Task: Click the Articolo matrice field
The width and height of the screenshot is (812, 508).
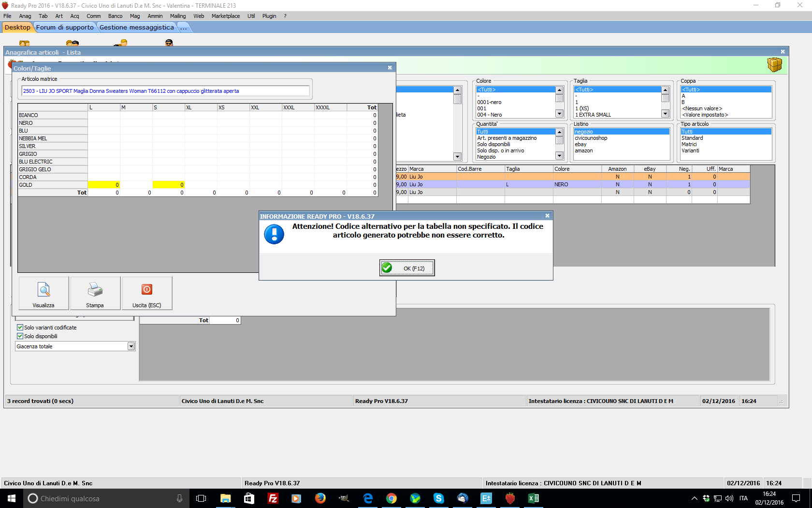Action: point(165,91)
